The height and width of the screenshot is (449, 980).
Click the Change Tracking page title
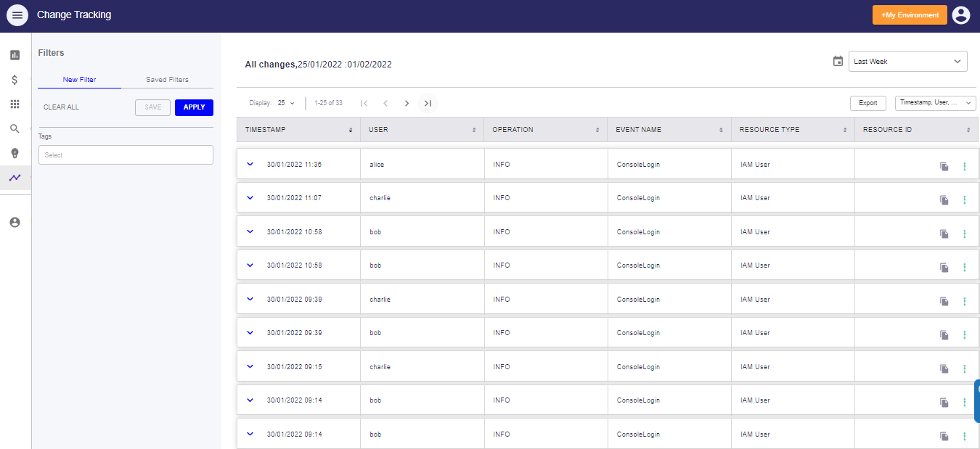(74, 15)
